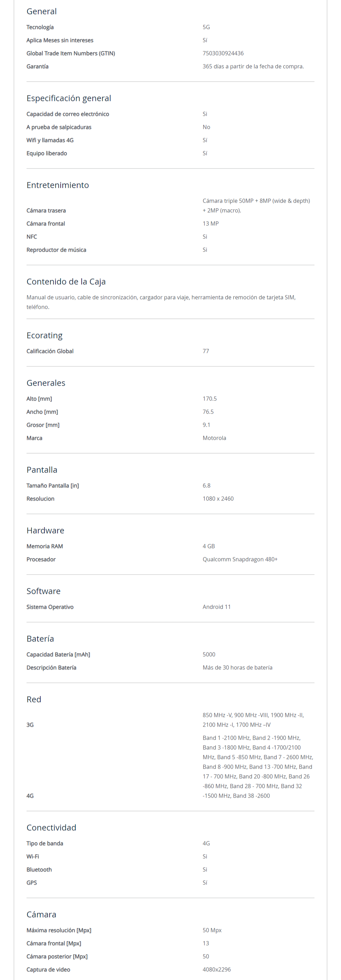
Task: Click the Contenido de la Caja heading
Action: (x=66, y=282)
